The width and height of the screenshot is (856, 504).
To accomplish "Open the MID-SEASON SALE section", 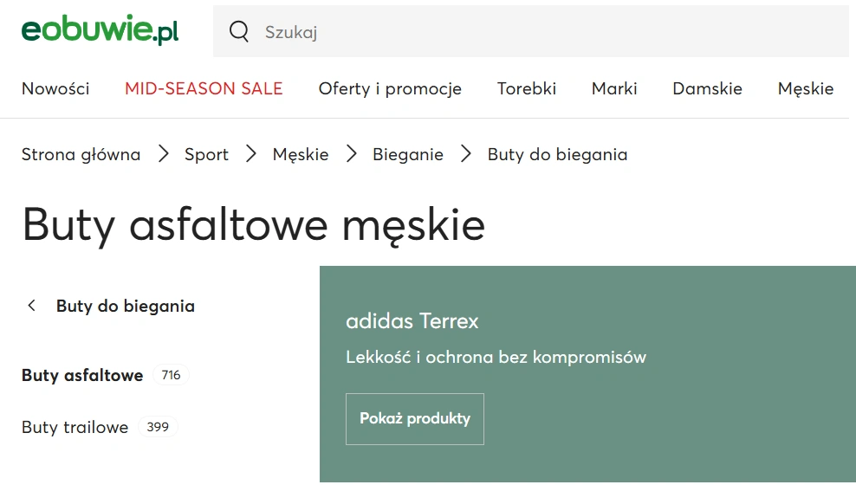I will tap(204, 88).
